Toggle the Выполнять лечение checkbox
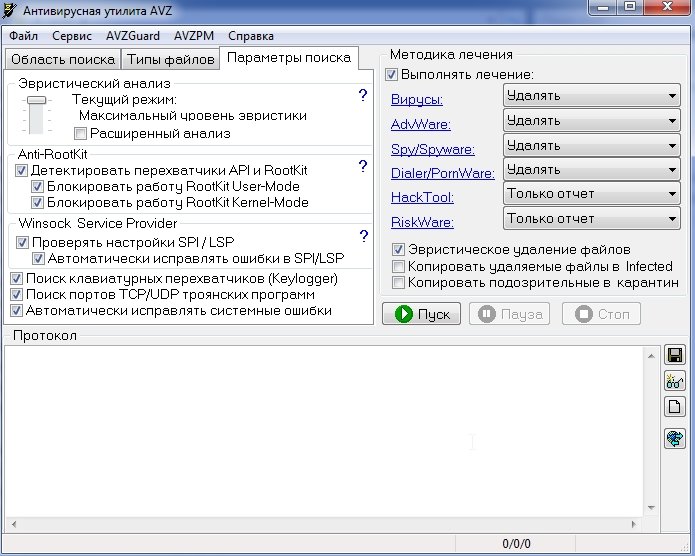 [391, 74]
